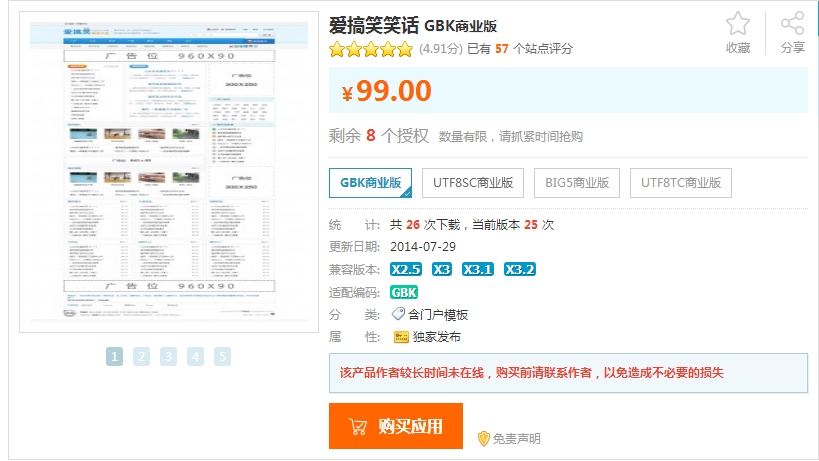819x461 pixels.
Task: Click the X2.5 compatibility badge
Action: pos(406,269)
